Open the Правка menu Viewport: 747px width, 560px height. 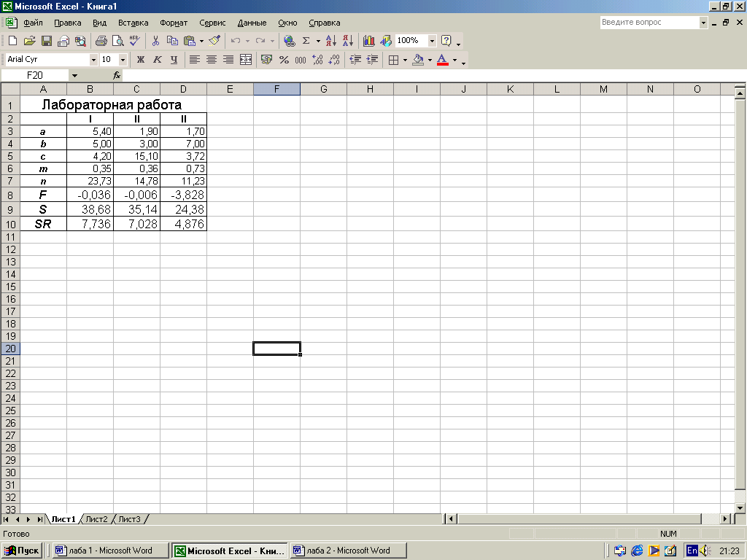click(x=68, y=23)
